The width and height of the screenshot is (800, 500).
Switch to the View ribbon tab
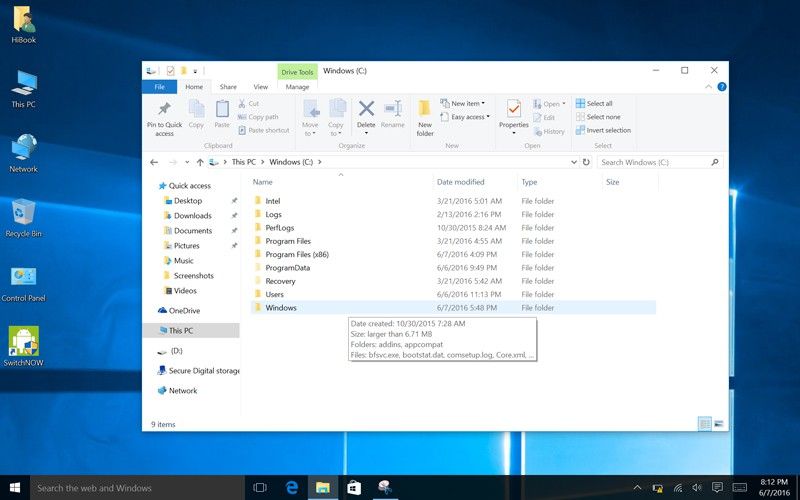point(261,87)
